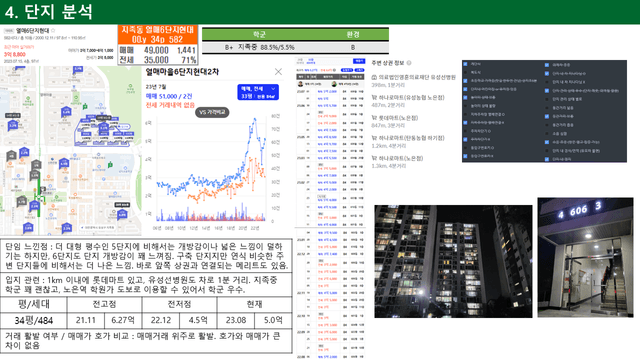
Task: Uncheck the 놀이터 상태 보통 checkbox
Action: (x=465, y=98)
